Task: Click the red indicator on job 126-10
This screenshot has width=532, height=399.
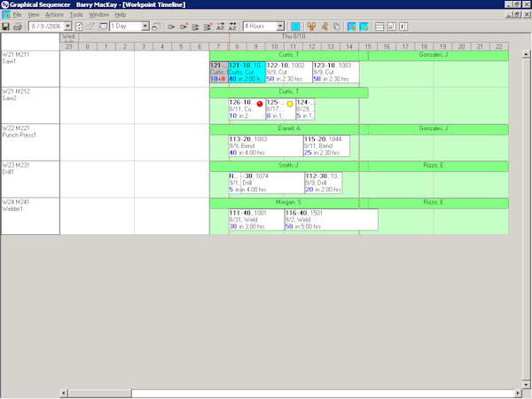Action: coord(259,104)
